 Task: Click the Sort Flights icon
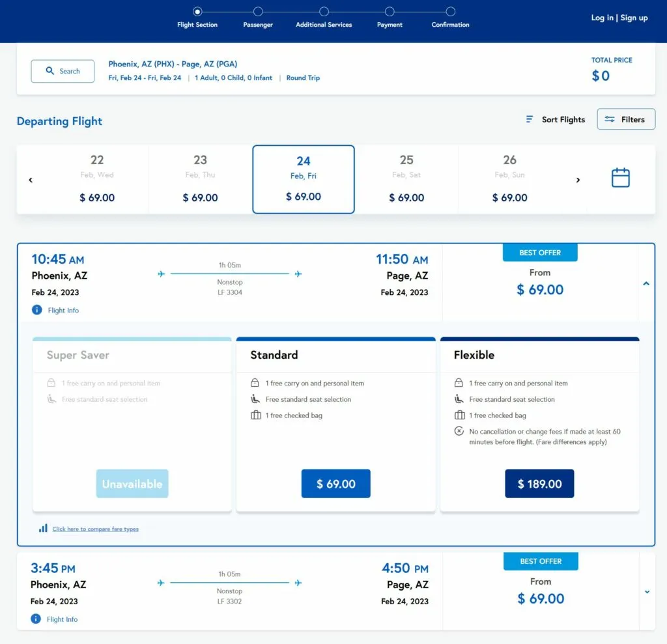tap(530, 119)
